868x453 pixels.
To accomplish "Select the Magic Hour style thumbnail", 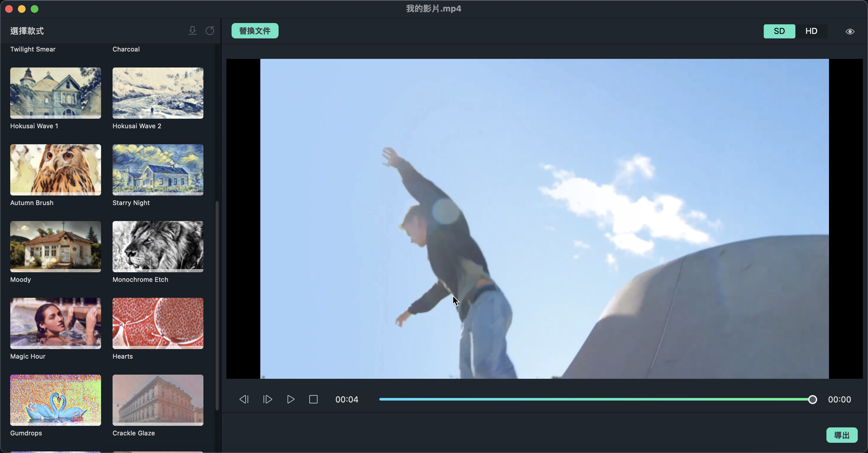I will (56, 323).
